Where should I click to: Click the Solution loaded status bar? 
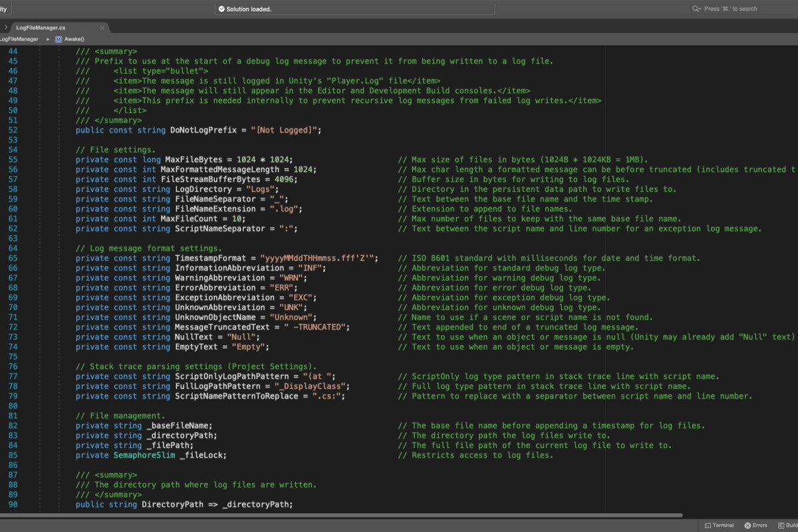pyautogui.click(x=354, y=9)
